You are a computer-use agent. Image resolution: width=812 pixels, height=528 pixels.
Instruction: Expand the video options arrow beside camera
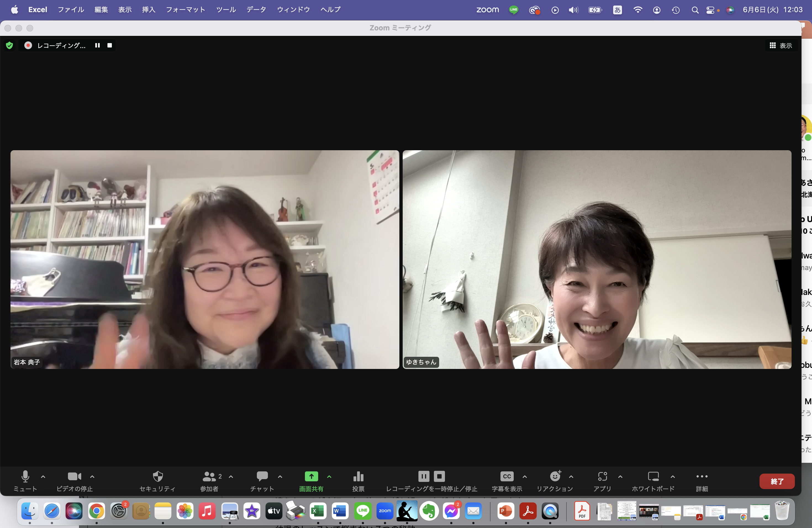[x=92, y=476]
